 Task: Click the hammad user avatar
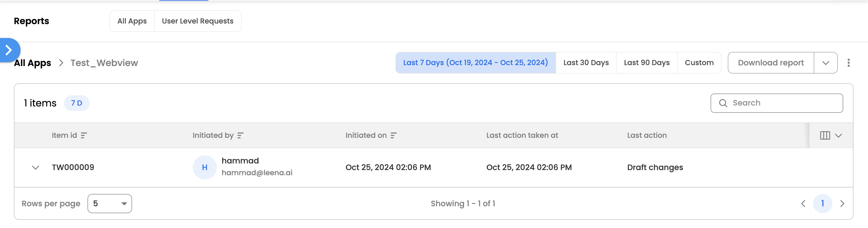[x=204, y=167]
